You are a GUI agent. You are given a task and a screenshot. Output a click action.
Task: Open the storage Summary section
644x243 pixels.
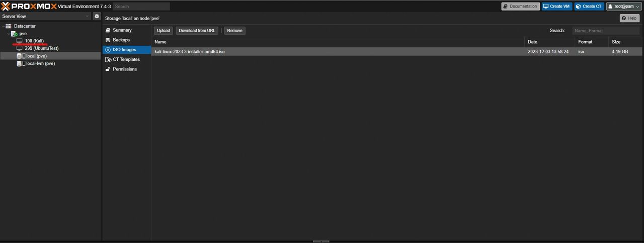click(x=122, y=30)
